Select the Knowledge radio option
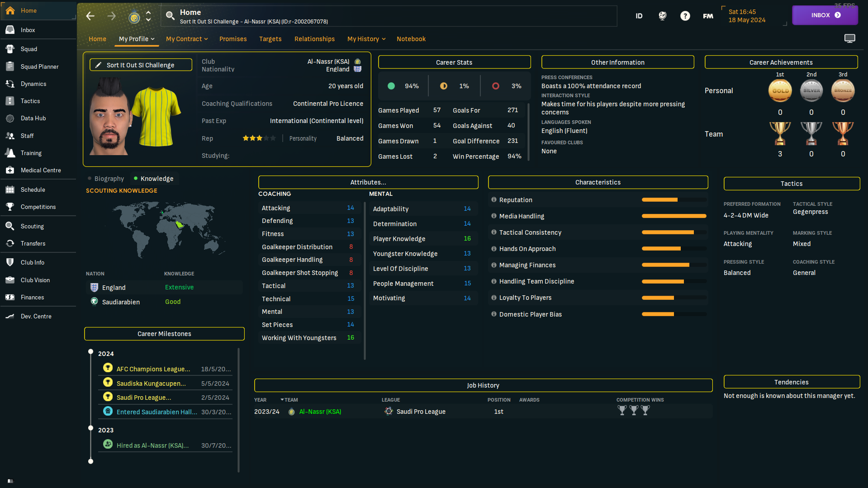Viewport: 868px width, 488px height. 153,179
